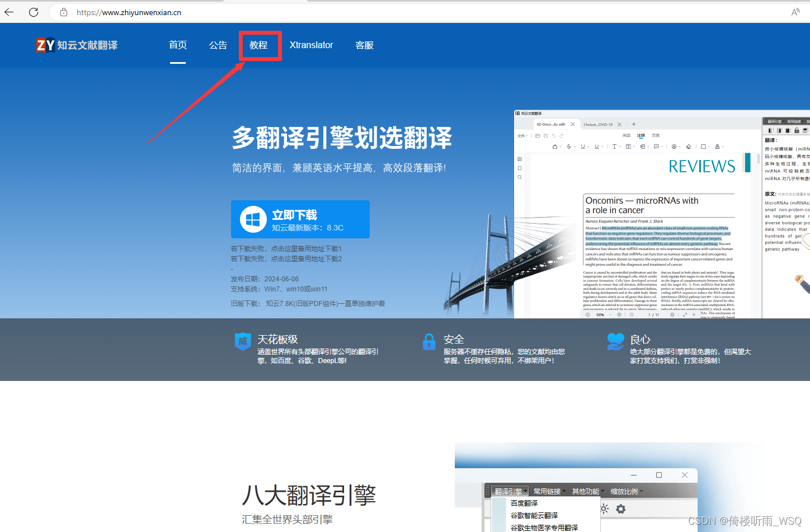Choose 百度翻译 from engine menu

pyautogui.click(x=524, y=503)
